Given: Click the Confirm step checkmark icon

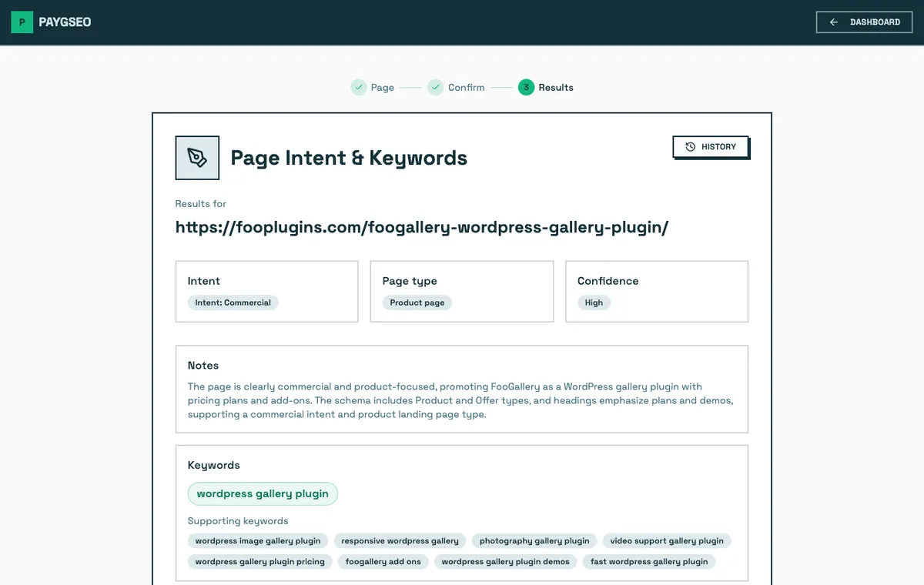Looking at the screenshot, I should click(x=435, y=87).
